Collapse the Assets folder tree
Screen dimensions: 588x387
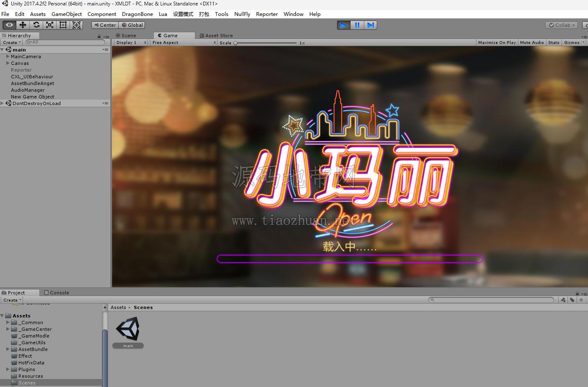click(x=3, y=316)
